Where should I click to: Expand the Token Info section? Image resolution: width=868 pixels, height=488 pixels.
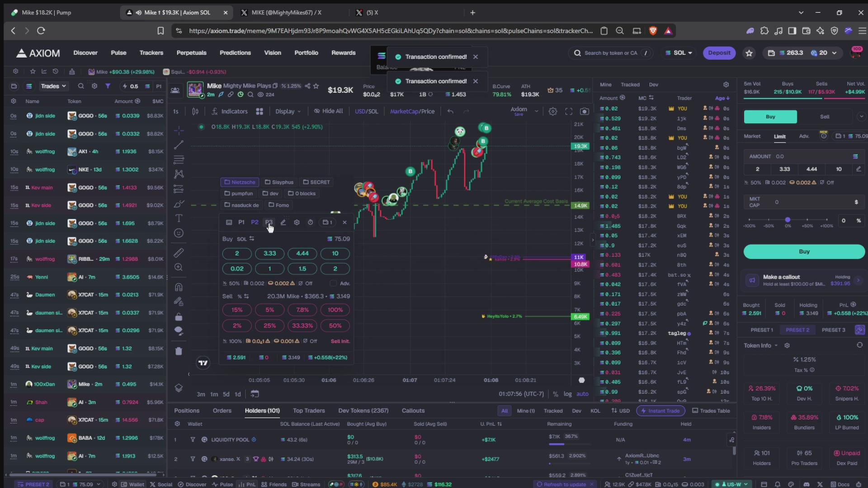pyautogui.click(x=761, y=345)
